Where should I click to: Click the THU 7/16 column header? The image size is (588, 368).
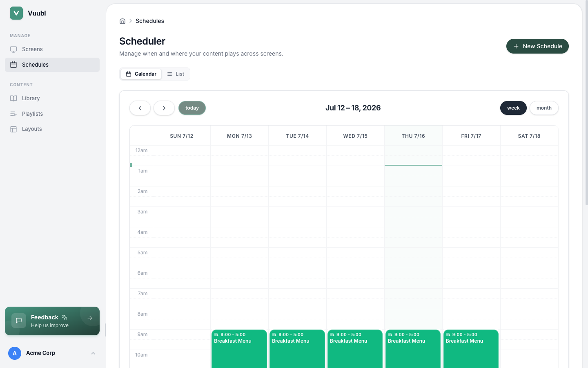[x=413, y=136]
